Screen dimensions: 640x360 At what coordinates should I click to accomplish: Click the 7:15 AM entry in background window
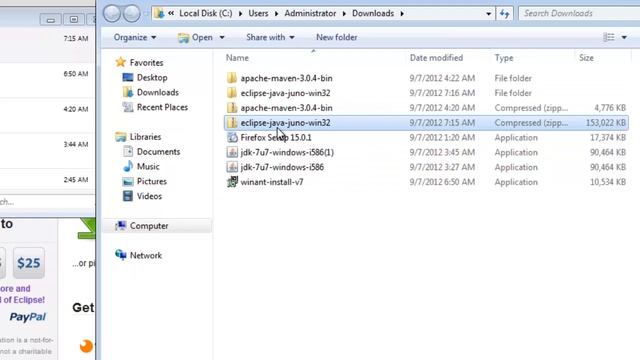[x=76, y=38]
